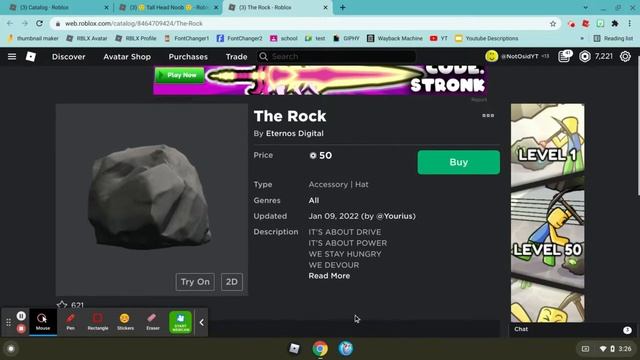Screen dimensions: 640x360
Task: Open the item three-dots options menu
Action: 488,116
